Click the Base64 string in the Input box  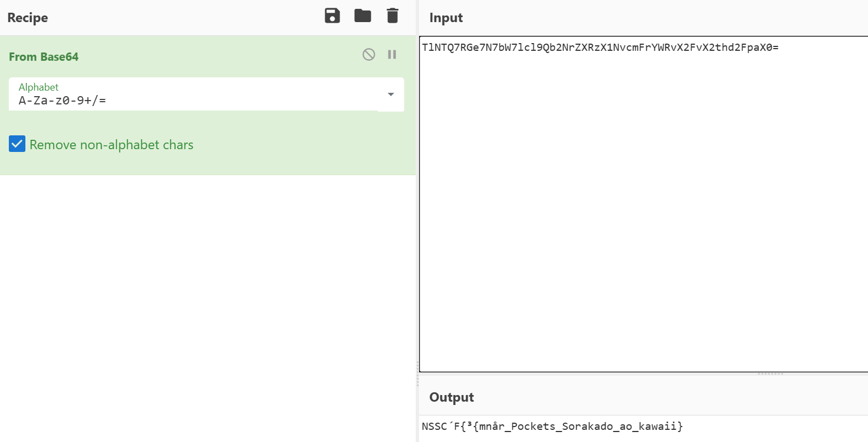coord(600,48)
